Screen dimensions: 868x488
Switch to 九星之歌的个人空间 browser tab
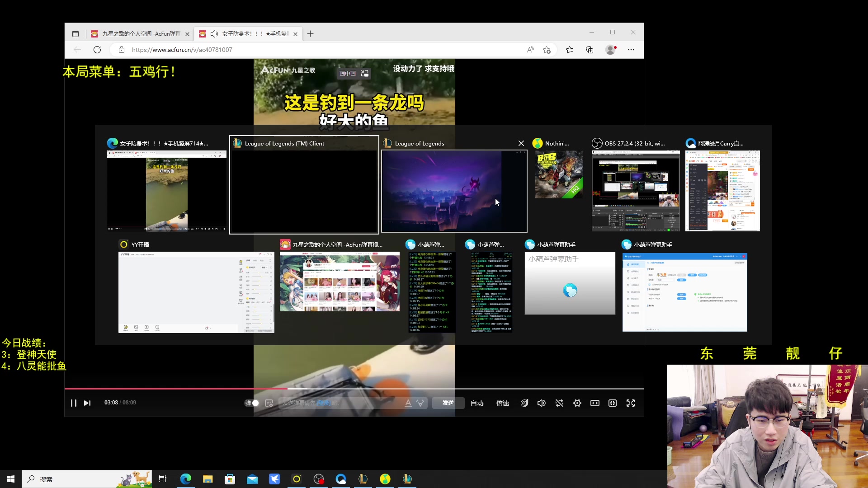pyautogui.click(x=140, y=34)
